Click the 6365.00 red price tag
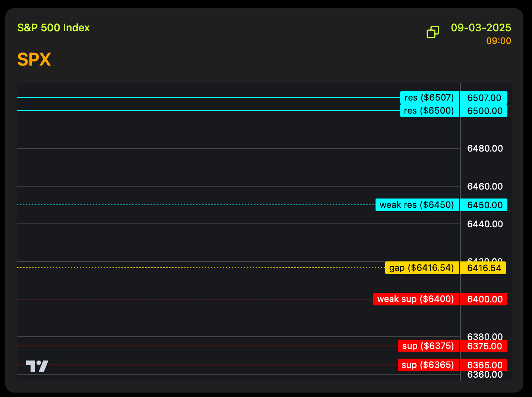Viewport: 532px width, 397px height. [x=484, y=365]
